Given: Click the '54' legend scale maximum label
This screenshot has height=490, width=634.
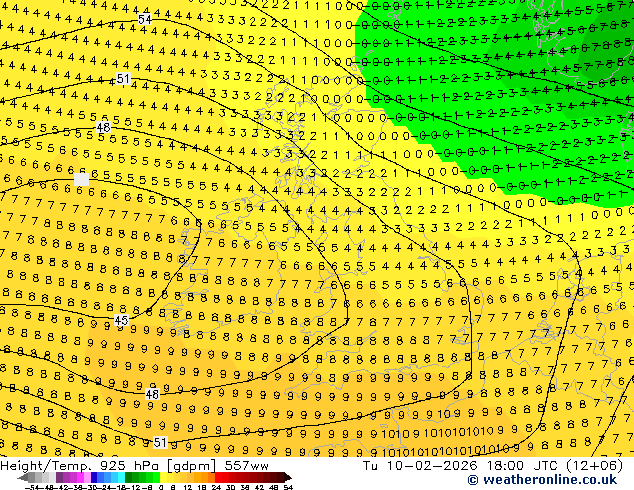Looking at the screenshot, I should [288, 488].
